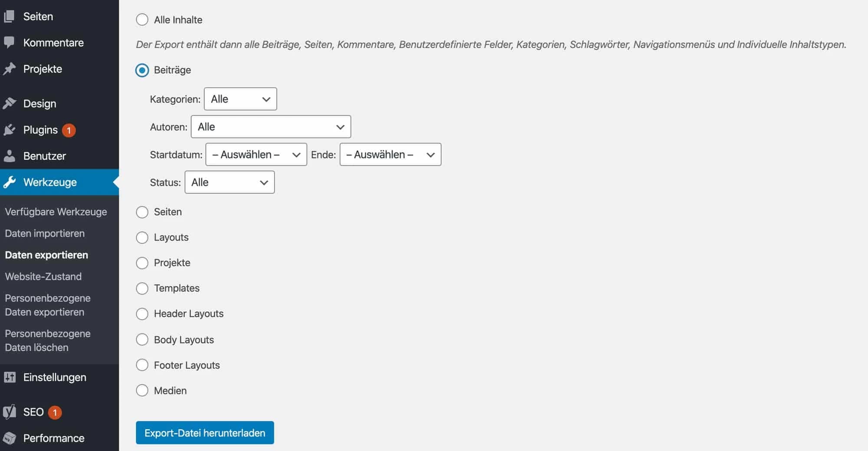Open the Website-Zustand menu entry
The image size is (868, 451).
point(43,276)
